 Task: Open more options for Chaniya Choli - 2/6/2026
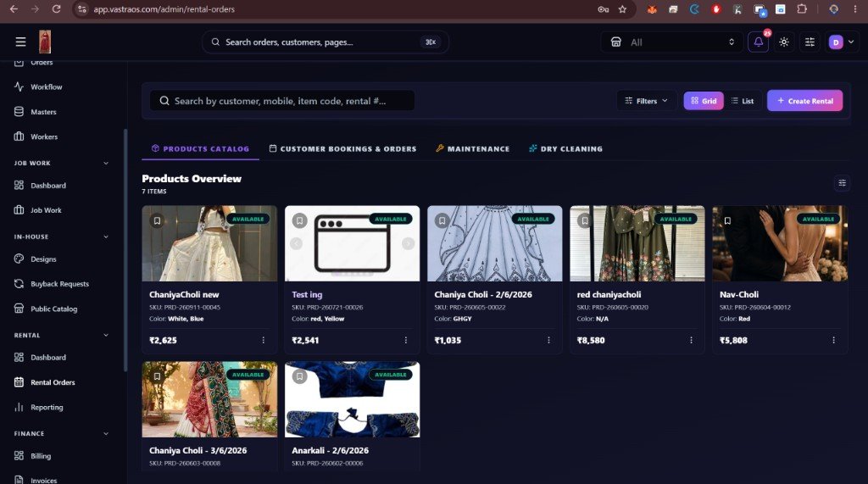pyautogui.click(x=548, y=340)
